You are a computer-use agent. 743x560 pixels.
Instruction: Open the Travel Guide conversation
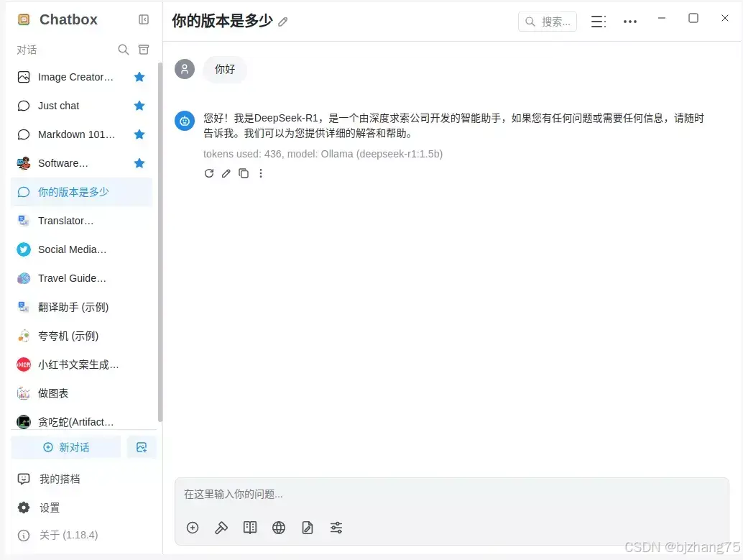point(81,278)
